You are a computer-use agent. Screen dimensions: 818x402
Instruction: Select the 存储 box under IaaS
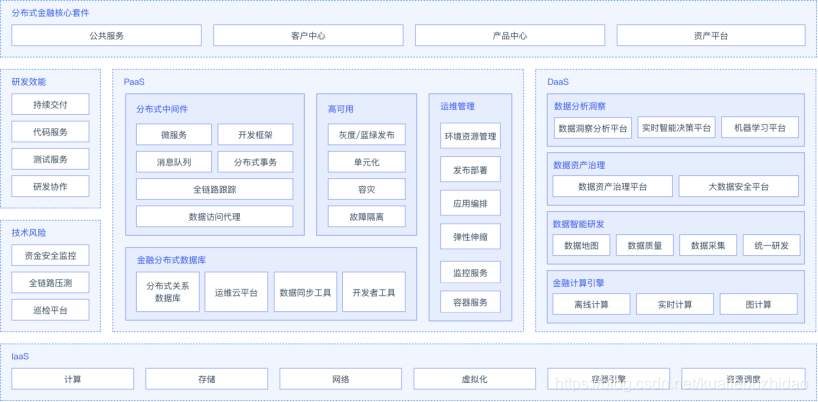(x=207, y=379)
